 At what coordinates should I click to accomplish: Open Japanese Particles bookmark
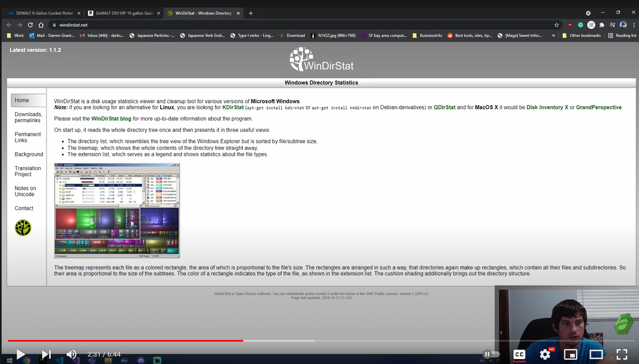[x=152, y=35]
